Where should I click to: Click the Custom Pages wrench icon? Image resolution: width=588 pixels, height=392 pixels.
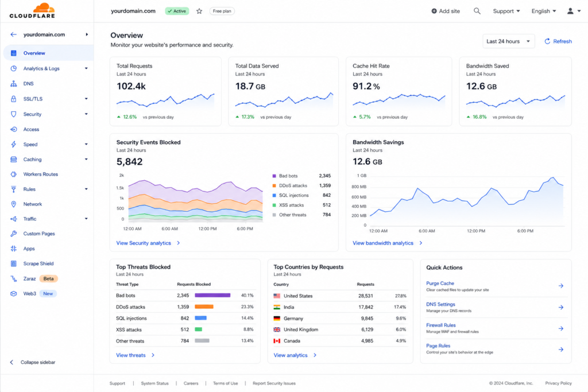coord(14,234)
